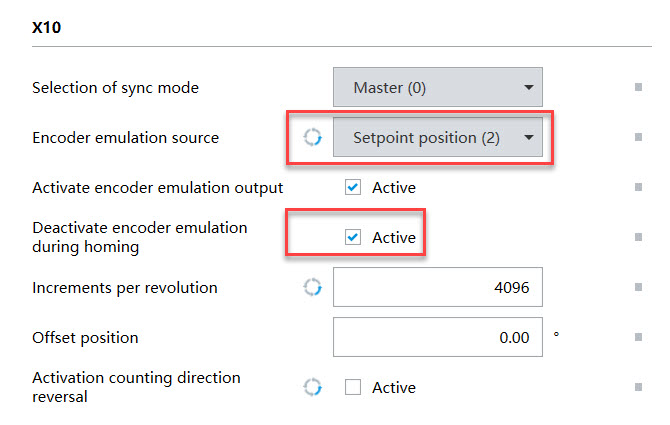
Task: Click gray square marker in Activate encoder emulation output row
Action: tap(638, 187)
